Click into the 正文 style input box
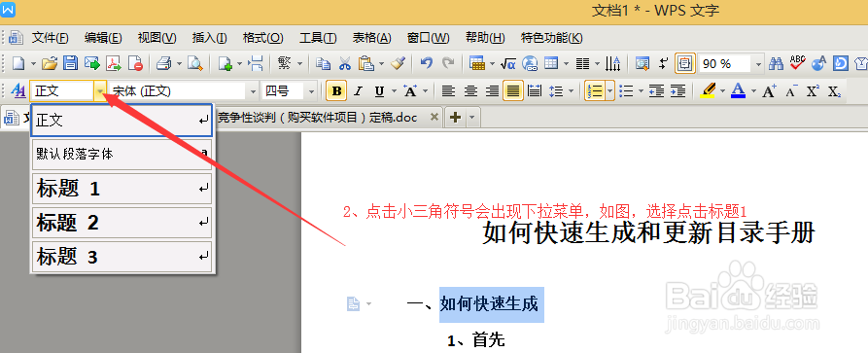868x353 pixels. click(x=61, y=90)
